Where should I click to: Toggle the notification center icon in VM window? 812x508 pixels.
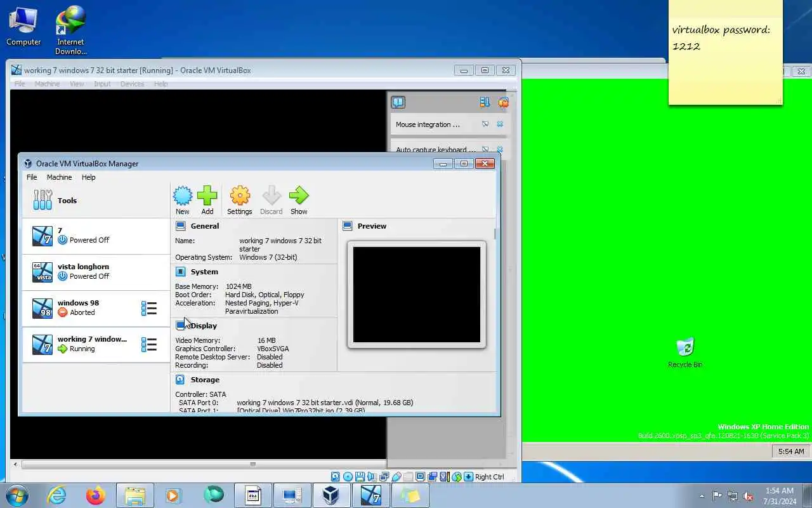[x=398, y=102]
